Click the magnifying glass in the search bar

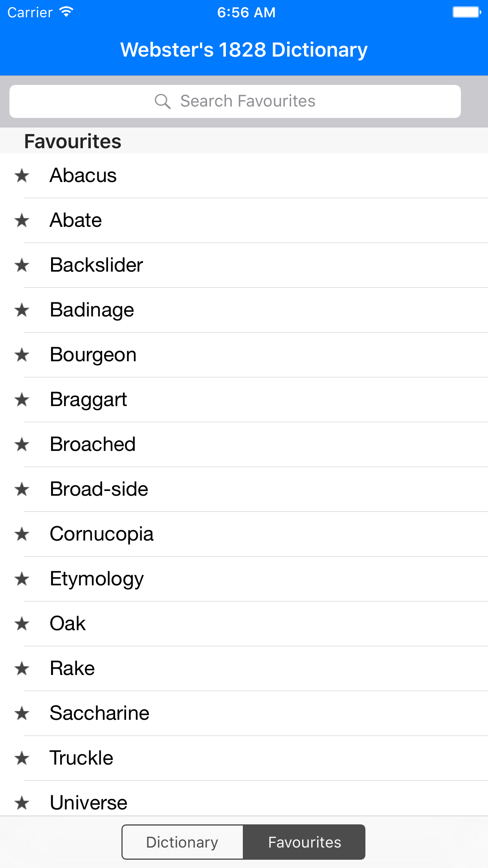pos(162,101)
